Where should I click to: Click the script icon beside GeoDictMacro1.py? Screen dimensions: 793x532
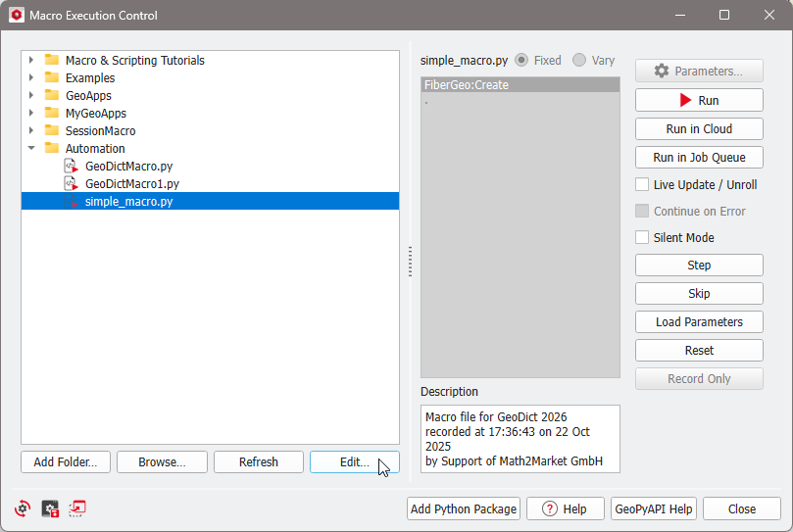click(71, 183)
